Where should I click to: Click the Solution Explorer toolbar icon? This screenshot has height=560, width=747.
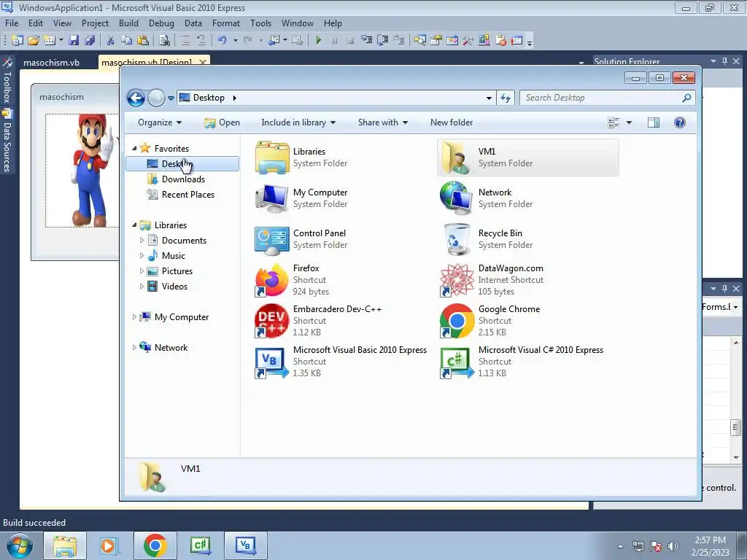[419, 41]
